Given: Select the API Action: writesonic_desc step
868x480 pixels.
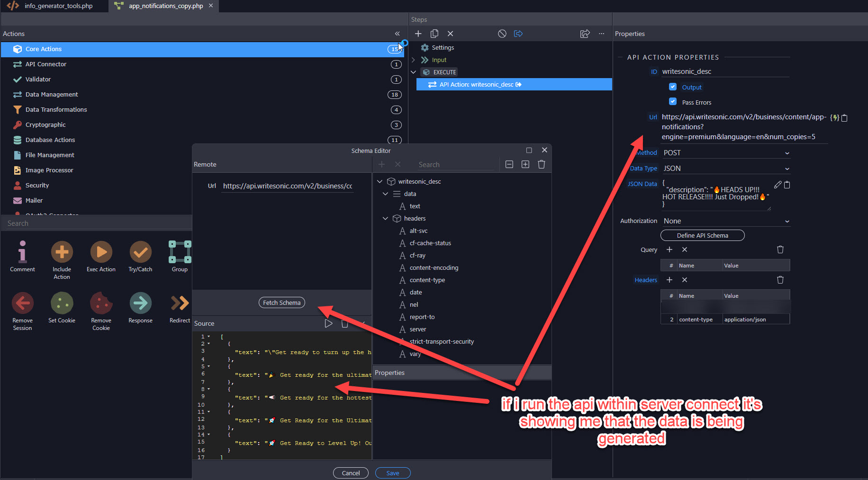Looking at the screenshot, I should [514, 84].
